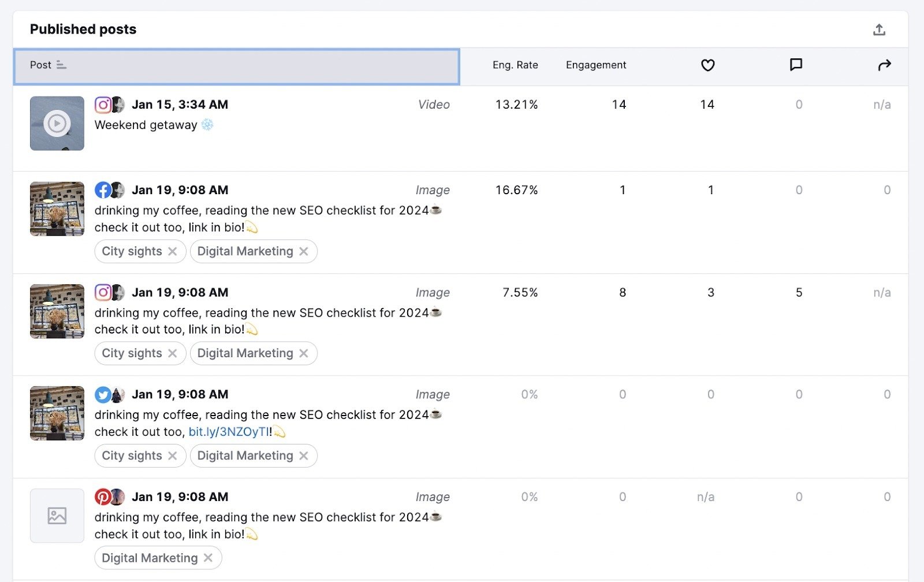
Task: Open the bit.ly/3NZOyTl link
Action: [x=228, y=431]
